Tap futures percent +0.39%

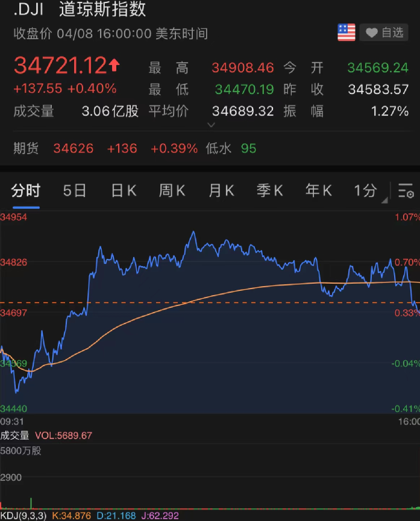point(174,149)
